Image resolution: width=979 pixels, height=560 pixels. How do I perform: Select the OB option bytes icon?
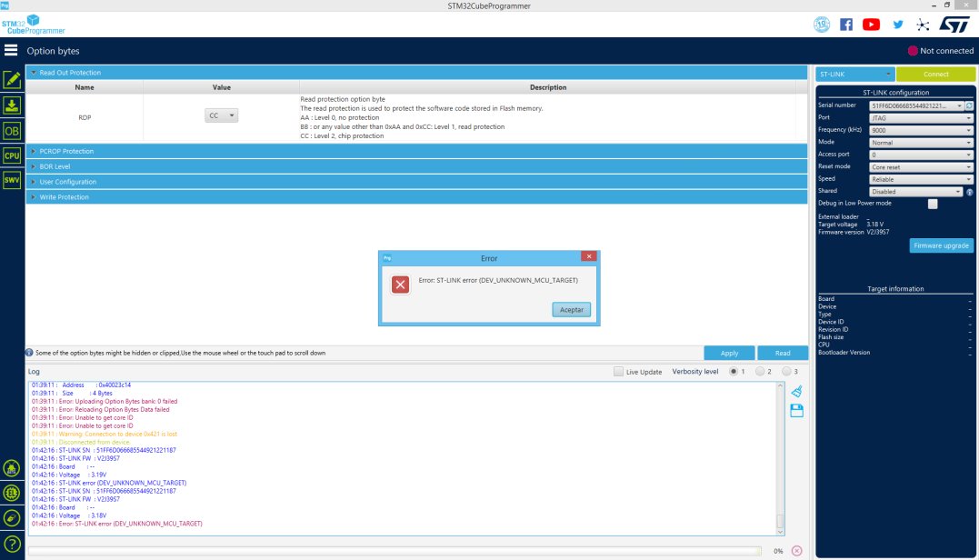(12, 131)
